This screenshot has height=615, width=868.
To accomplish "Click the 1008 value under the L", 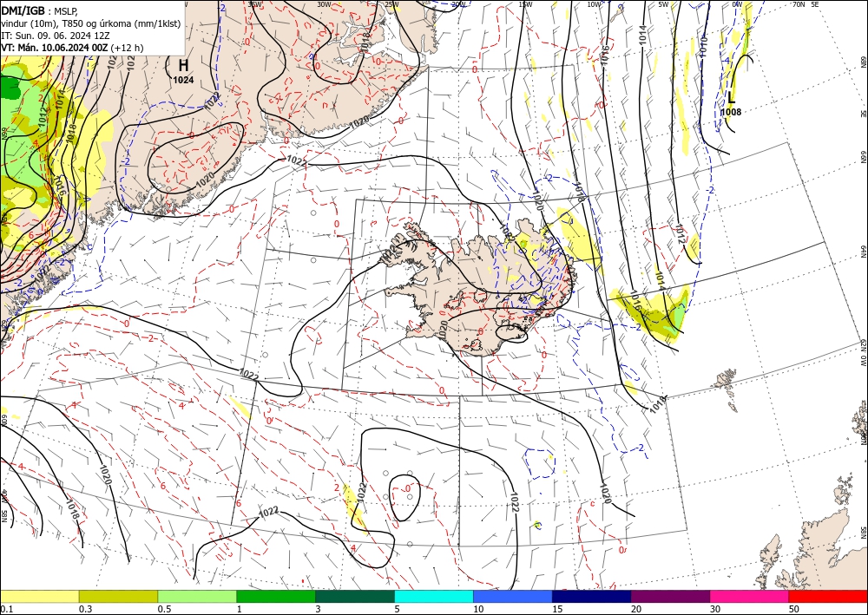I will coord(731,112).
